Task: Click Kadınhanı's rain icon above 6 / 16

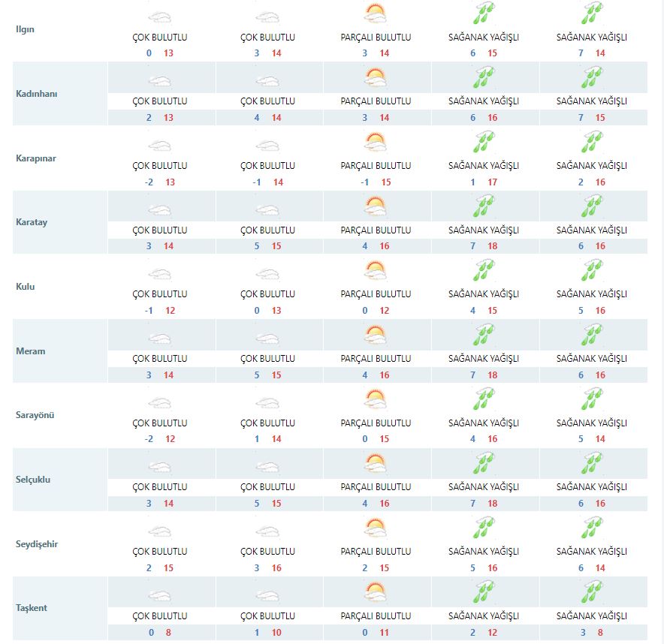Action: 484,78
